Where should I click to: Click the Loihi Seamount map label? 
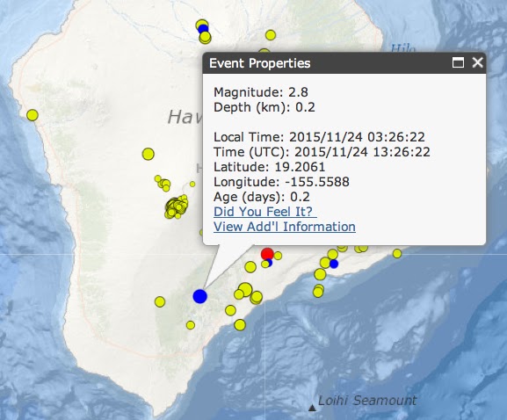point(367,401)
